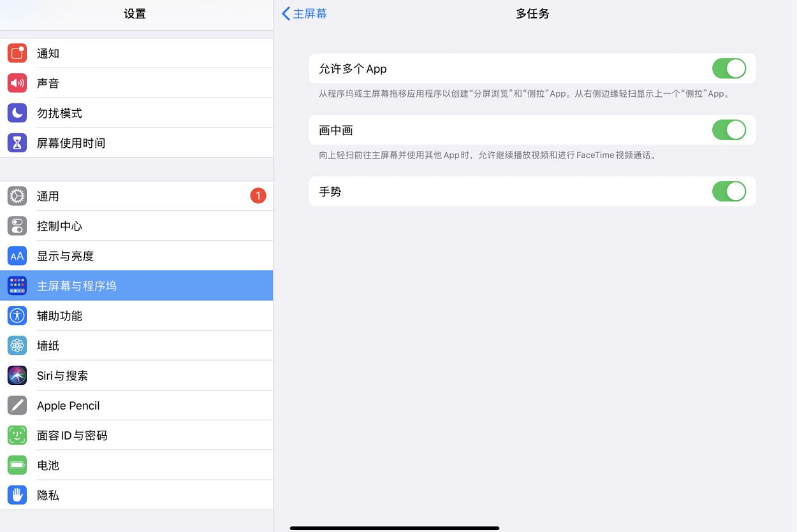Open Privacy (隐私) settings
This screenshot has height=532, width=797.
point(48,495)
